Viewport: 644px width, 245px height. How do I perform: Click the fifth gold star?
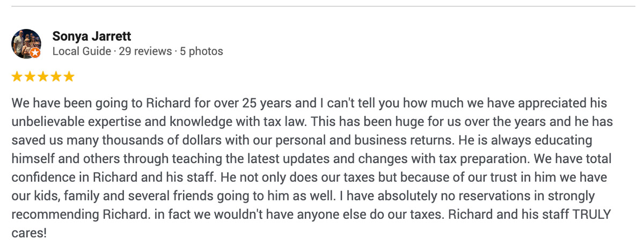click(x=69, y=77)
